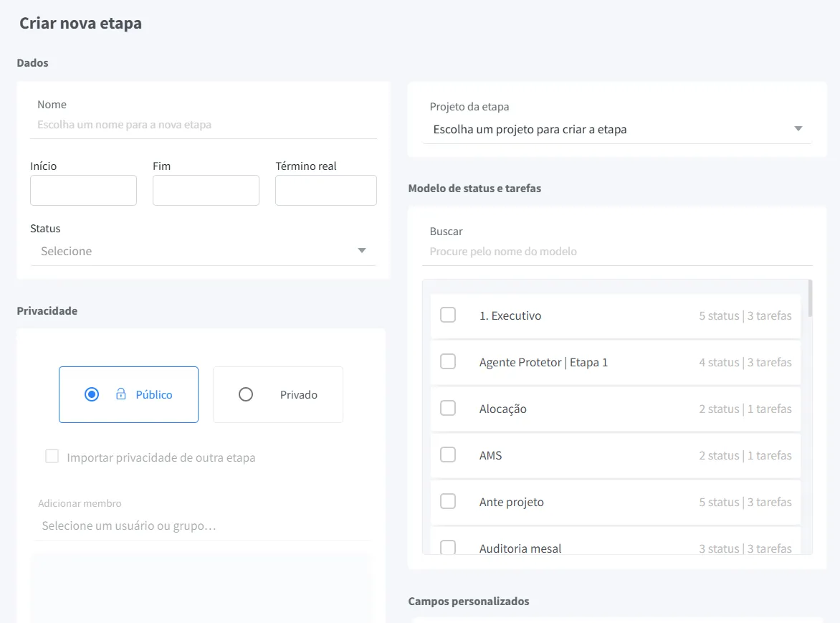The height and width of the screenshot is (623, 840).
Task: Click the Fim date field
Action: click(x=206, y=190)
